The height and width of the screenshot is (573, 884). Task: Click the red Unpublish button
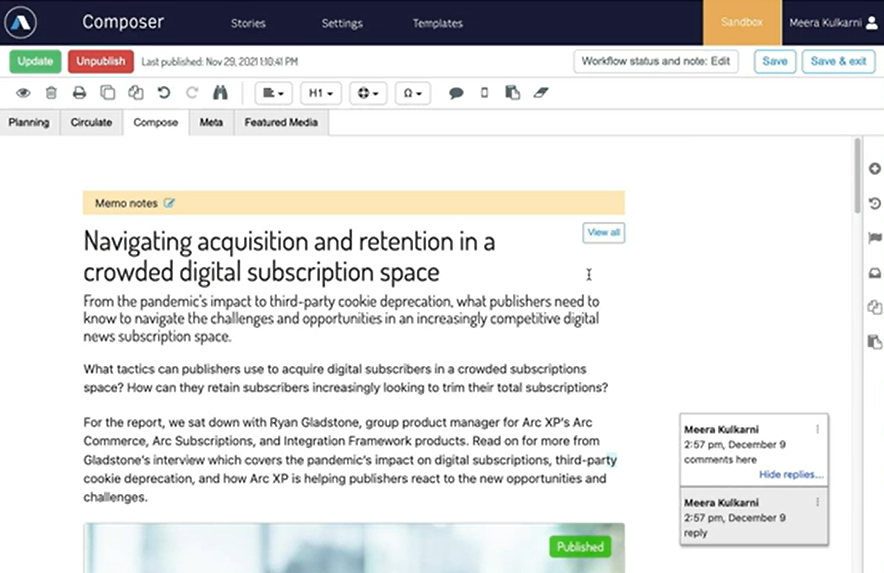[101, 61]
